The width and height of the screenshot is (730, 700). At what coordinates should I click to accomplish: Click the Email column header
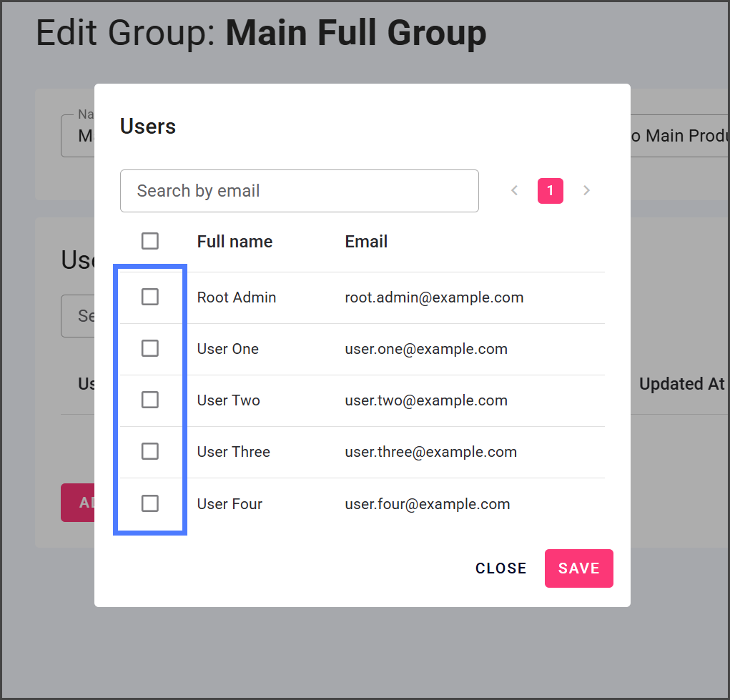click(366, 242)
